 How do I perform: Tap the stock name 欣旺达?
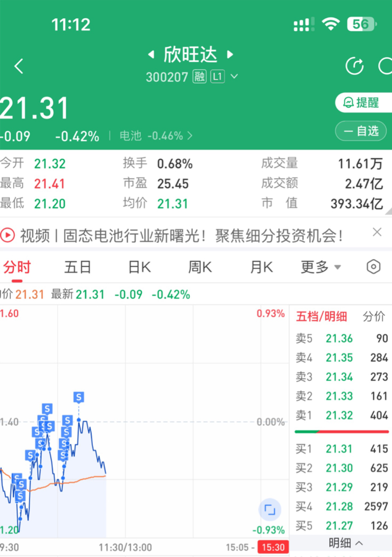pos(190,54)
